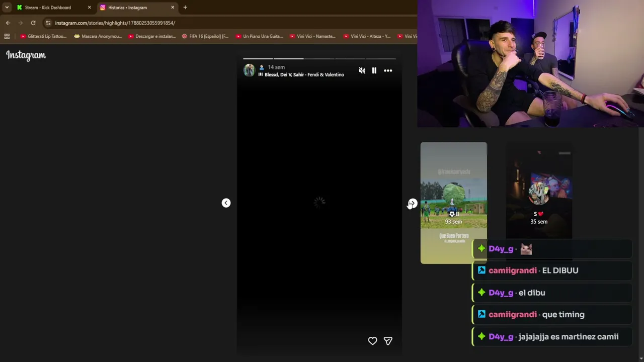Like the story with the heart icon
Image resolution: width=644 pixels, height=362 pixels.
(372, 341)
